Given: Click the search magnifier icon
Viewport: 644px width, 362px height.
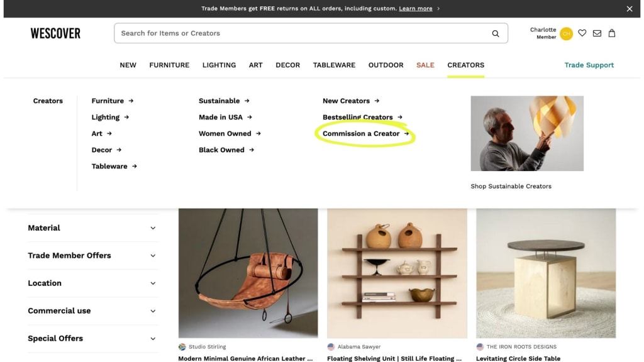Looking at the screenshot, I should click(x=496, y=34).
